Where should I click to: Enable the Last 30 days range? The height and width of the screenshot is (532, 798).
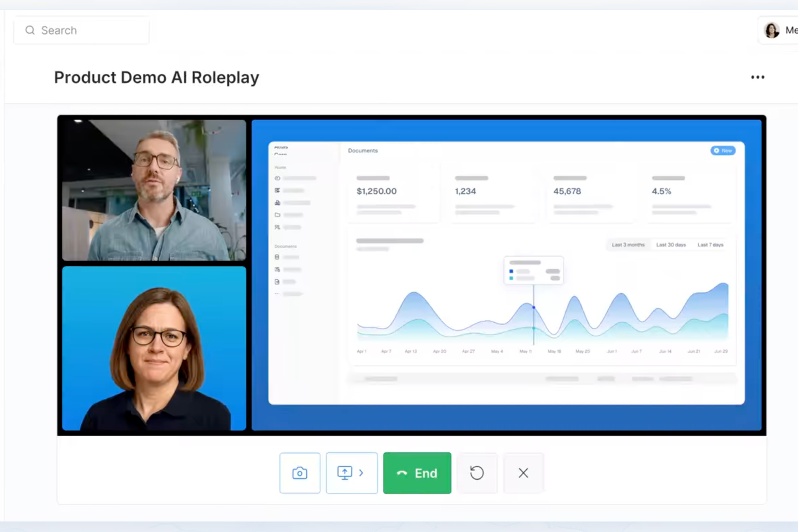[671, 244]
